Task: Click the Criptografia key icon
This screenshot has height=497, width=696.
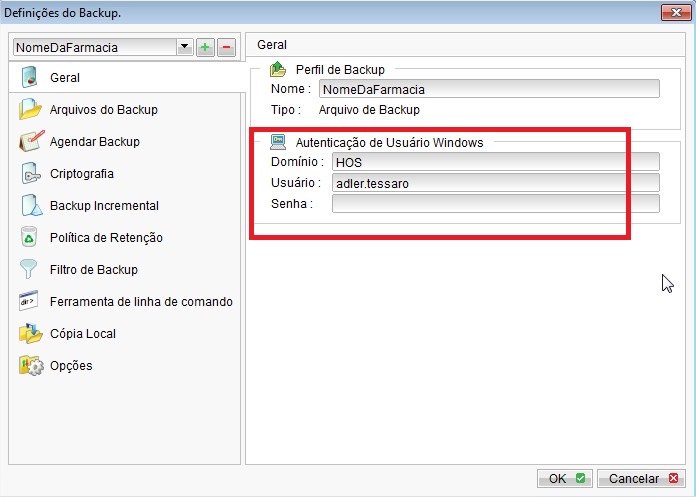Action: pyautogui.click(x=30, y=174)
